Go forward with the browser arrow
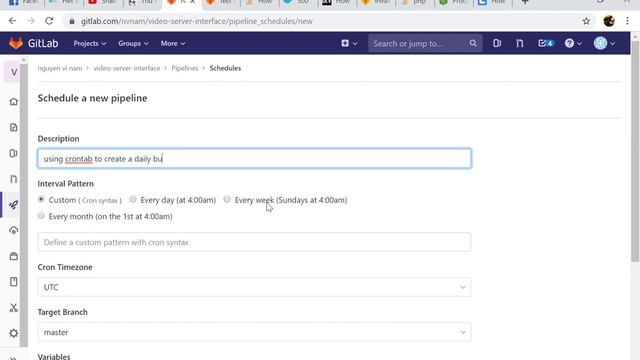640x360 pixels. 31,21
